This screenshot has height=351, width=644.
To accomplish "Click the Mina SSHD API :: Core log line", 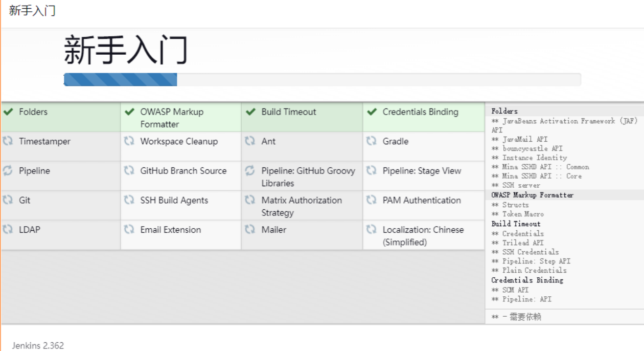I will 537,176.
